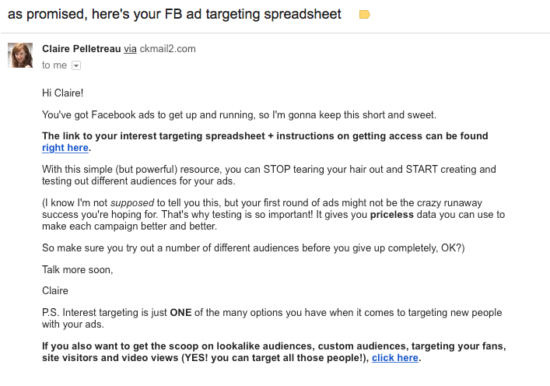Click the 'to me' recipient text
This screenshot has width=550, height=386.
tap(54, 65)
